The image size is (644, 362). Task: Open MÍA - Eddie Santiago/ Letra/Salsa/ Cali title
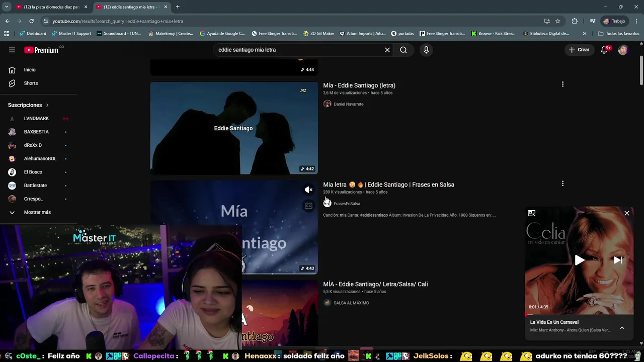375,284
